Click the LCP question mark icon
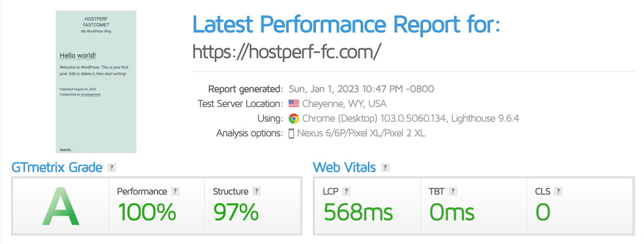The image size is (644, 244). coord(347,192)
